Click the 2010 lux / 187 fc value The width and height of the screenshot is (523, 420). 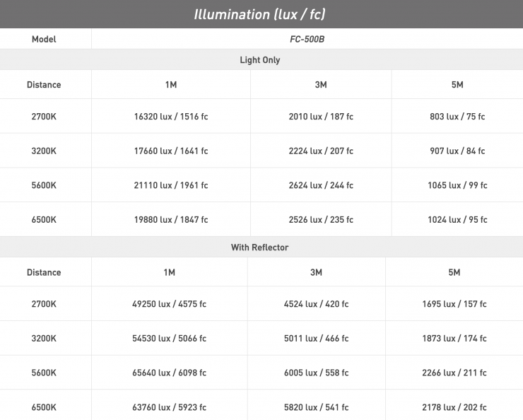(x=321, y=116)
